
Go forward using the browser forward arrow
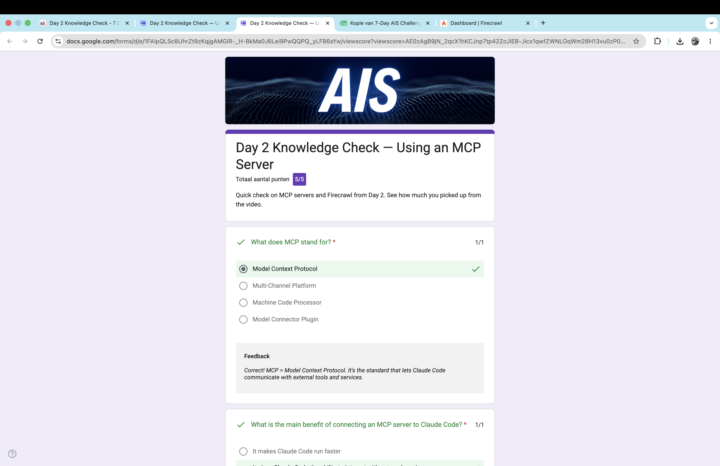pyautogui.click(x=25, y=41)
